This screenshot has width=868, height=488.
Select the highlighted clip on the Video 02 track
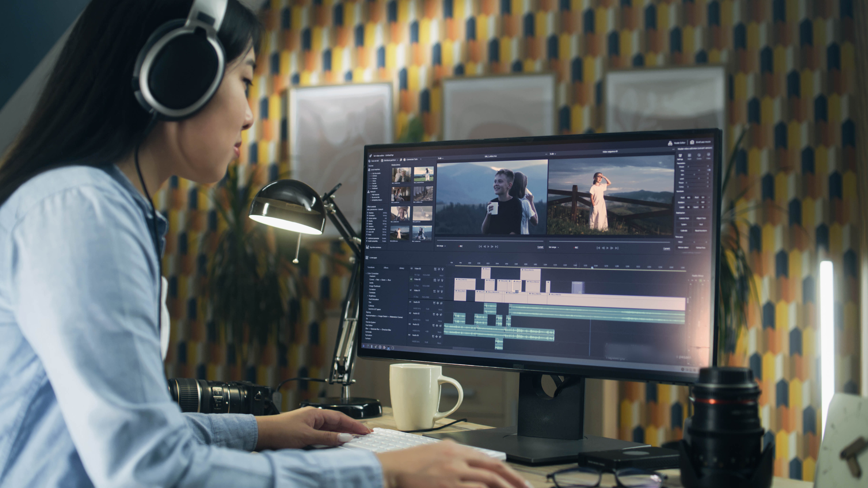coord(517,286)
